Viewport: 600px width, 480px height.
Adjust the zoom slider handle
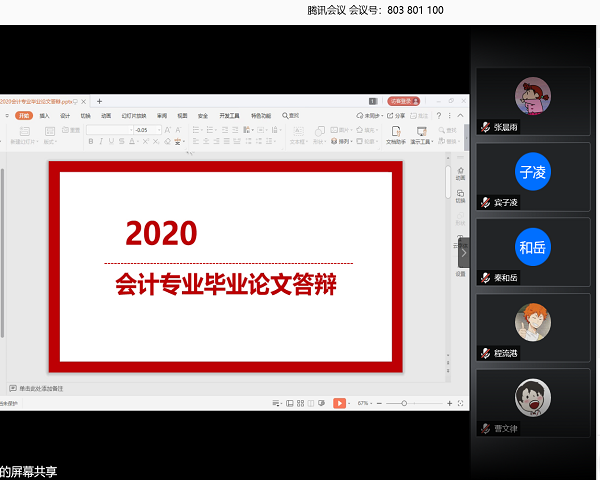coord(404,403)
